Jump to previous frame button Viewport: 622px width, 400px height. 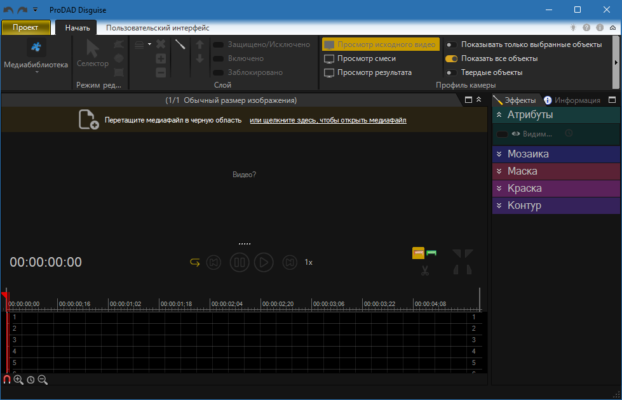tap(213, 262)
